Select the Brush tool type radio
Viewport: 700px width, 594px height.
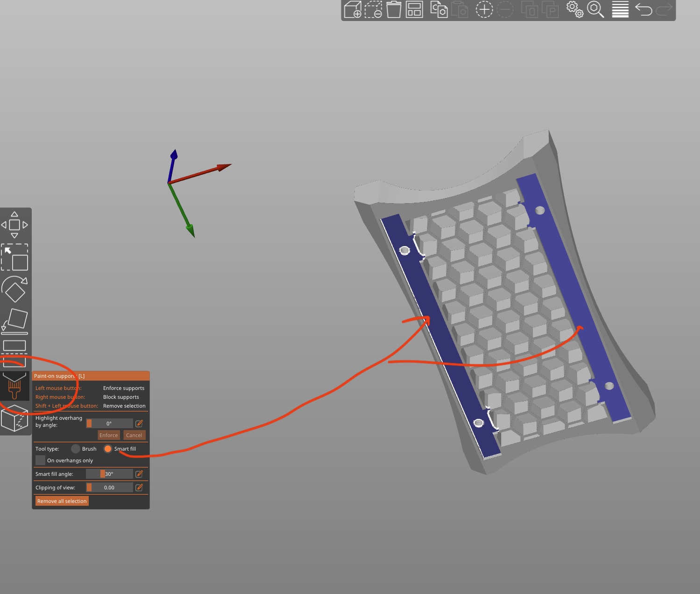point(76,449)
